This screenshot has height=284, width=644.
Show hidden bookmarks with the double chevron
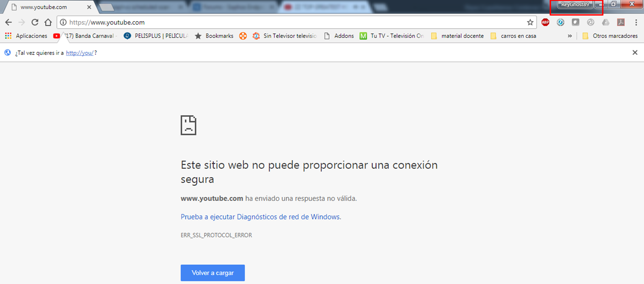point(570,36)
